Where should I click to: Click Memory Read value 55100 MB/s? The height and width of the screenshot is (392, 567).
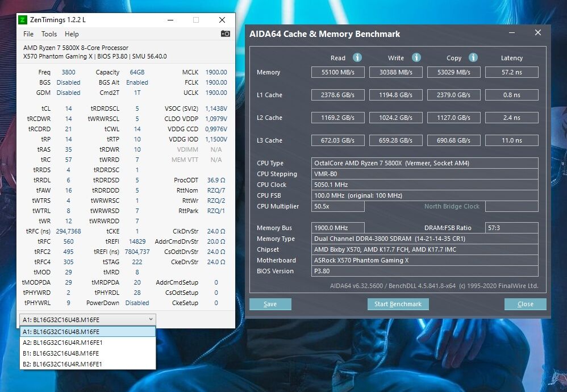click(x=337, y=72)
